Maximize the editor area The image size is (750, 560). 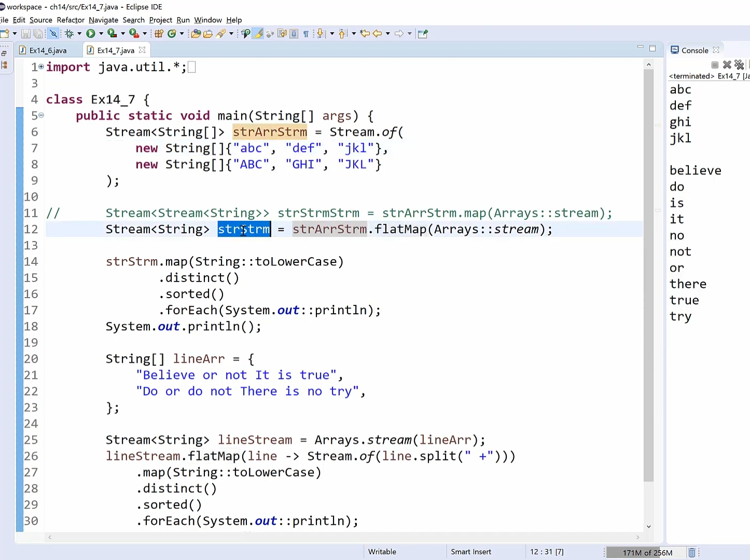pos(652,48)
